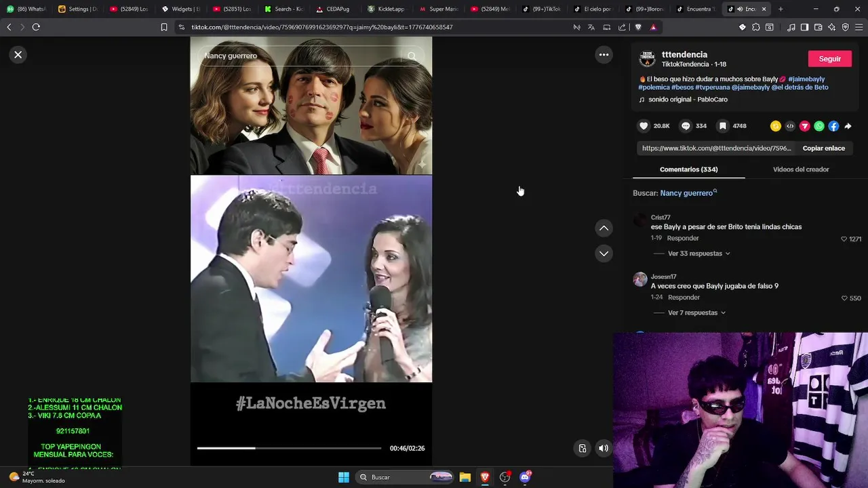868x488 pixels.
Task: Open the #polemica hashtag
Action: [x=654, y=87]
